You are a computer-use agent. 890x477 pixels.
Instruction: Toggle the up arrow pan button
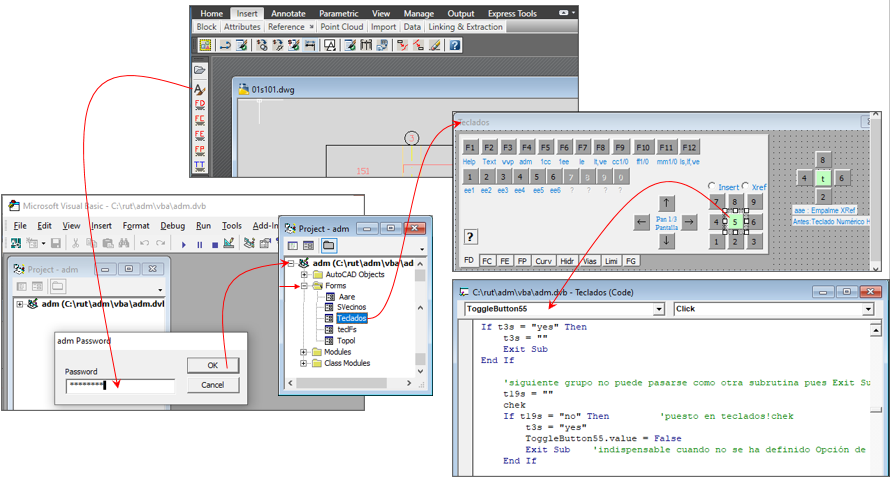click(x=666, y=203)
